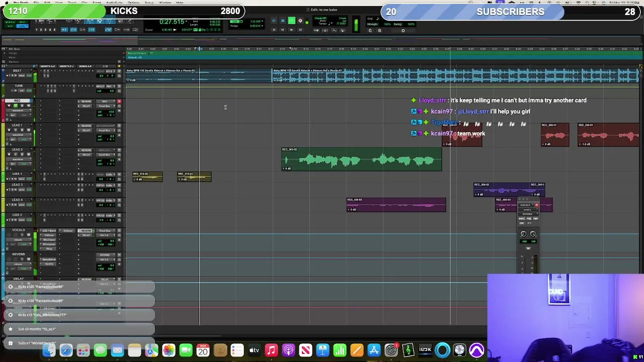Viewport: 644px width, 362px height.
Task: Switch to Shuffle edit mode
Action: click(10, 22)
